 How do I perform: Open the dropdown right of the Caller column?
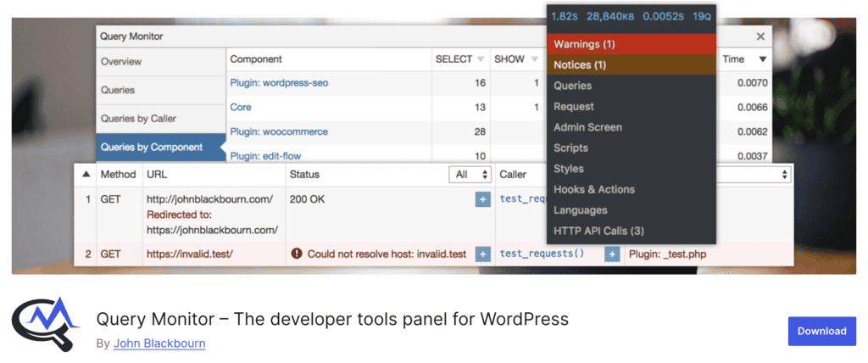coord(753,175)
